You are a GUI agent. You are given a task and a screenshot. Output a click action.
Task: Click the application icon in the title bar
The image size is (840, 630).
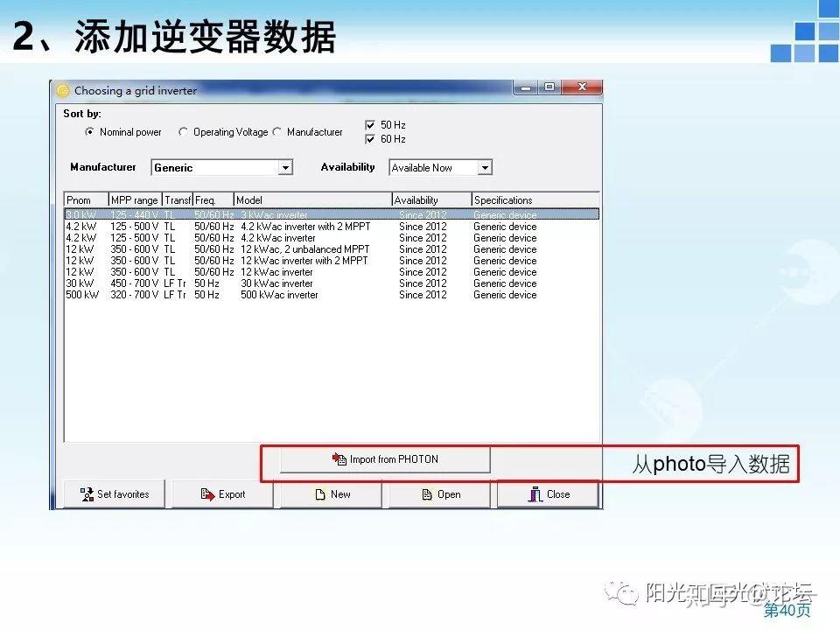coord(63,90)
